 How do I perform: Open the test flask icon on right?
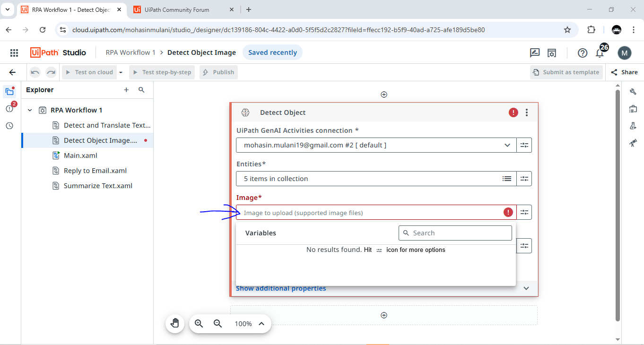(x=633, y=126)
